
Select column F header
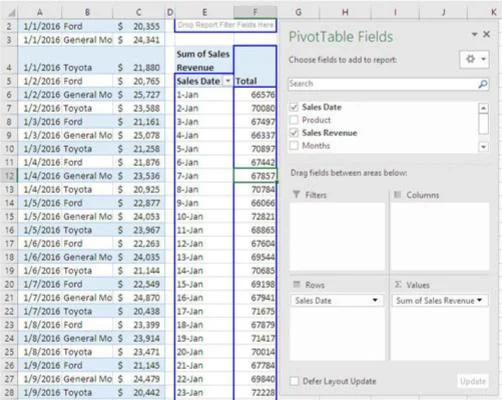coord(255,12)
